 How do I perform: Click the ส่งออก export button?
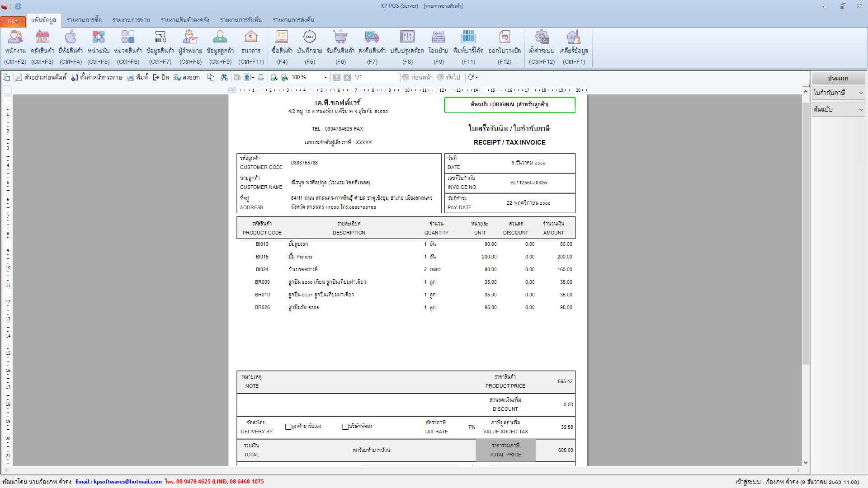click(x=187, y=77)
